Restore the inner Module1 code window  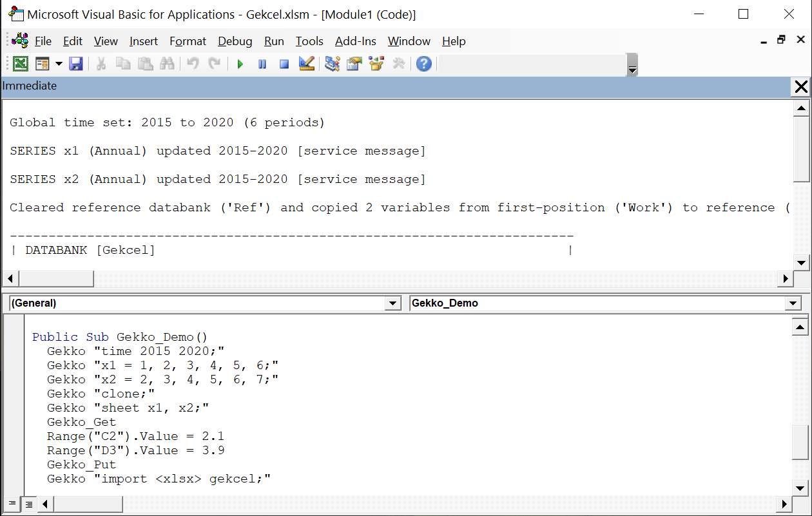tap(781, 40)
